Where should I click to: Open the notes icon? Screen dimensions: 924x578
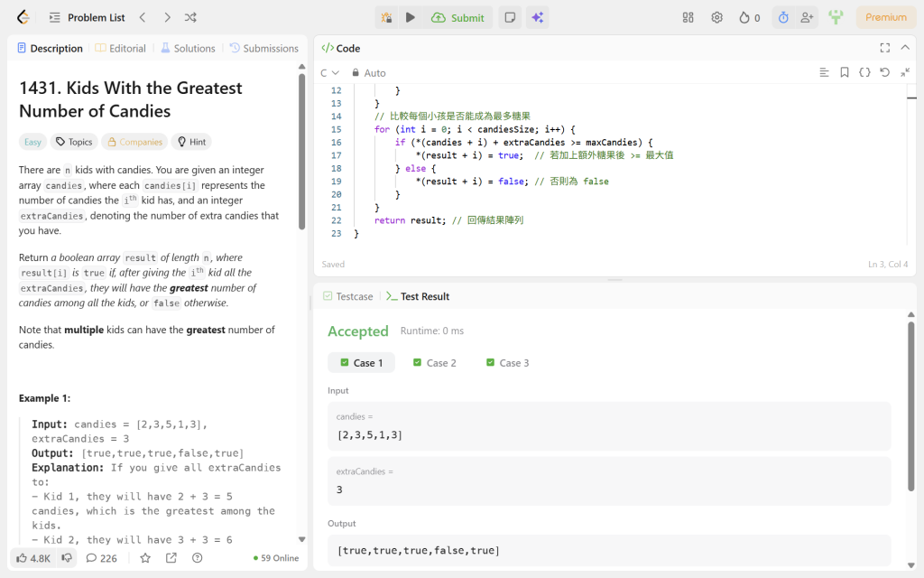(511, 18)
